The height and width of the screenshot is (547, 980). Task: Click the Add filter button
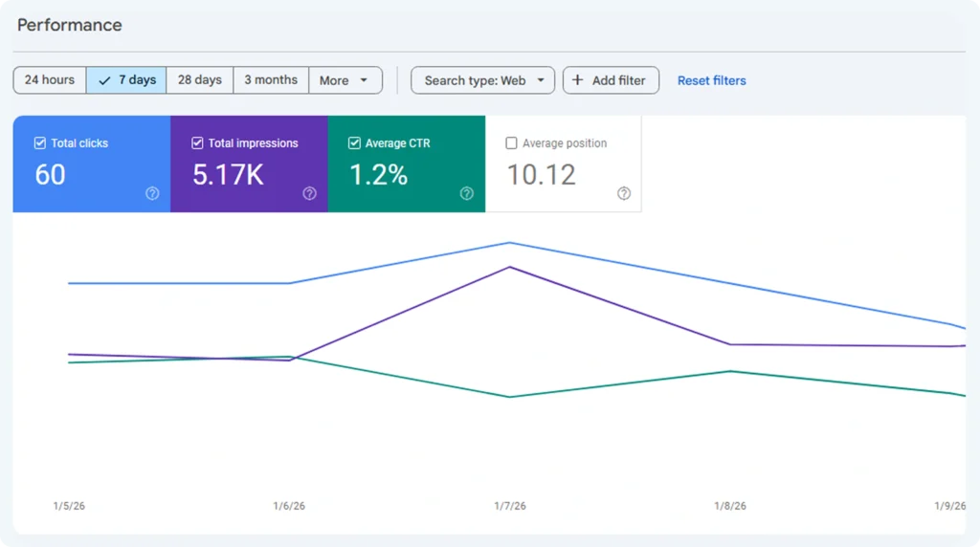coord(611,80)
